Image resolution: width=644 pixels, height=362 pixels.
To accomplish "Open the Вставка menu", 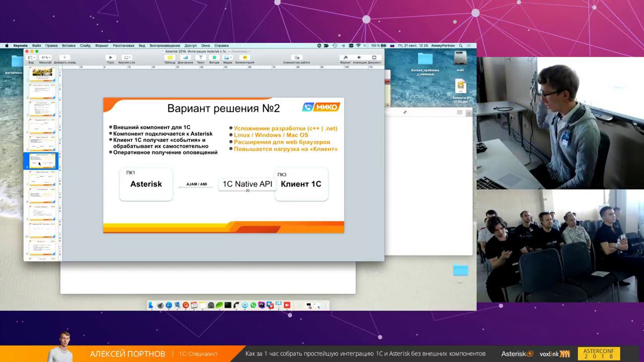I will click(68, 45).
